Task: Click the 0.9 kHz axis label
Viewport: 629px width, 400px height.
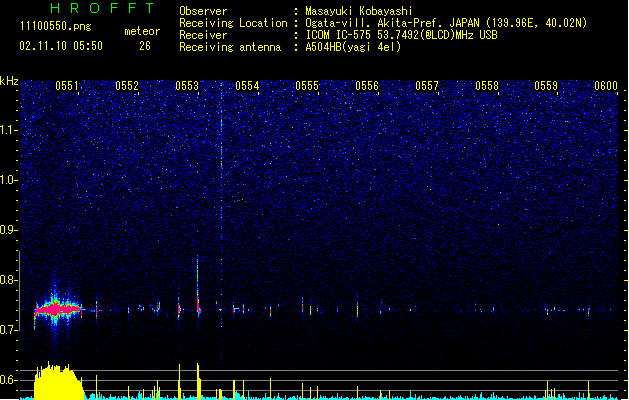Action: [9, 230]
